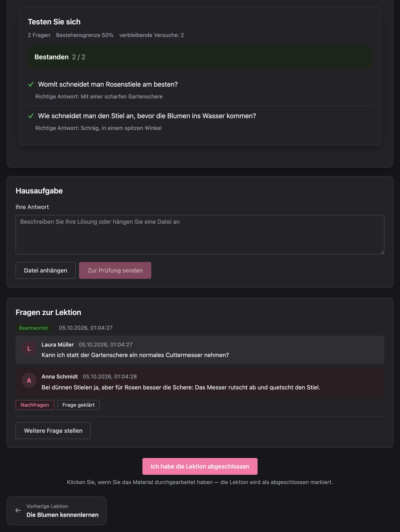Viewport: 400px width, 532px height.
Task: Submit homework via Zur Prüfung senden
Action: coord(115,270)
